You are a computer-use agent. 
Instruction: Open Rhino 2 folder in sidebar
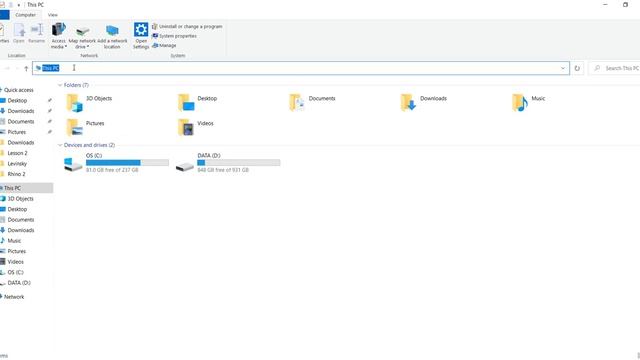pyautogui.click(x=16, y=174)
